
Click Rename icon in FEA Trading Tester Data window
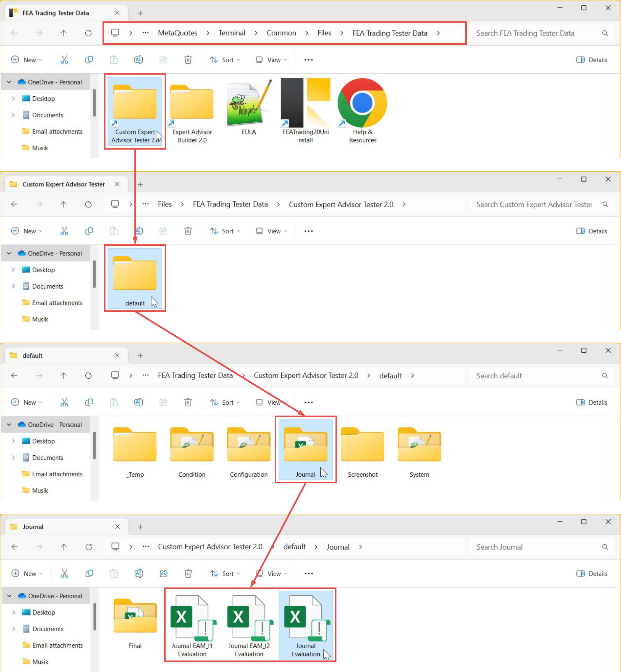pyautogui.click(x=138, y=60)
